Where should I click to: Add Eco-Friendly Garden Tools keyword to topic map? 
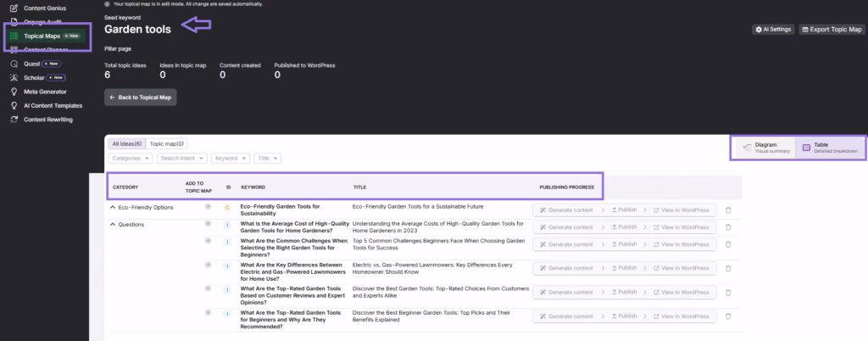(x=208, y=206)
